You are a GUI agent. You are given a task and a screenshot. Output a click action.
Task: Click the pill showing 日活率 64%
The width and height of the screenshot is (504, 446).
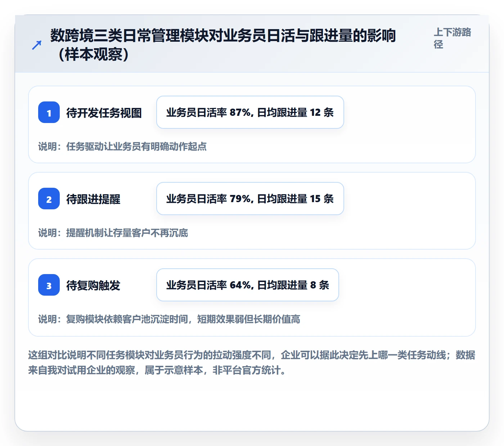248,285
